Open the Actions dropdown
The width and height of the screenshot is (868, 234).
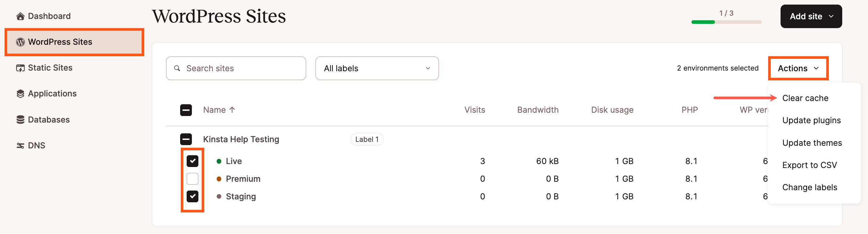[x=798, y=68]
